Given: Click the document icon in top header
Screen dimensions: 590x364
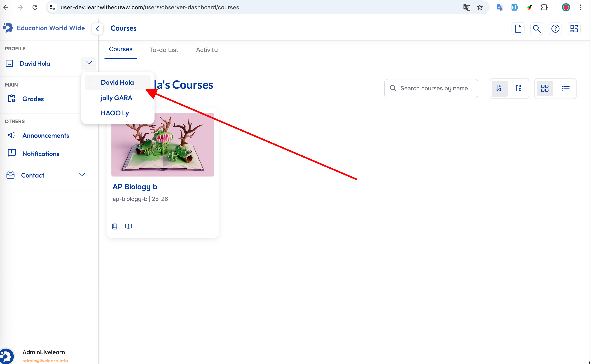Looking at the screenshot, I should coord(518,29).
